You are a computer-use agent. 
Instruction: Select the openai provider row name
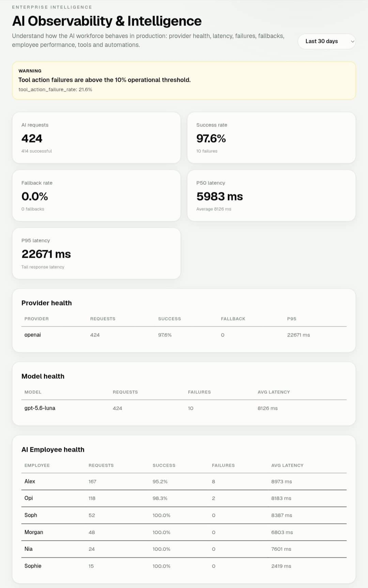pos(33,335)
